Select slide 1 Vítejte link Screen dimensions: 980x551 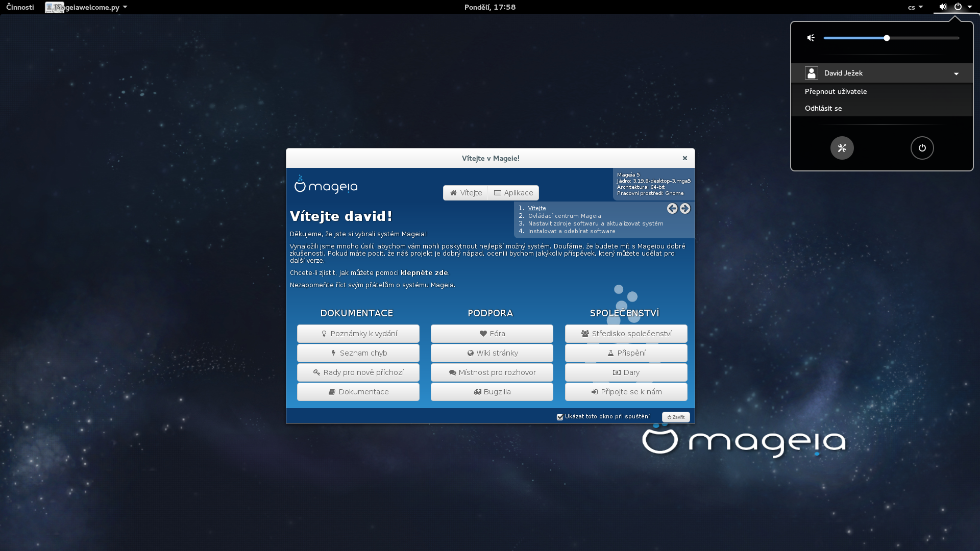537,208
